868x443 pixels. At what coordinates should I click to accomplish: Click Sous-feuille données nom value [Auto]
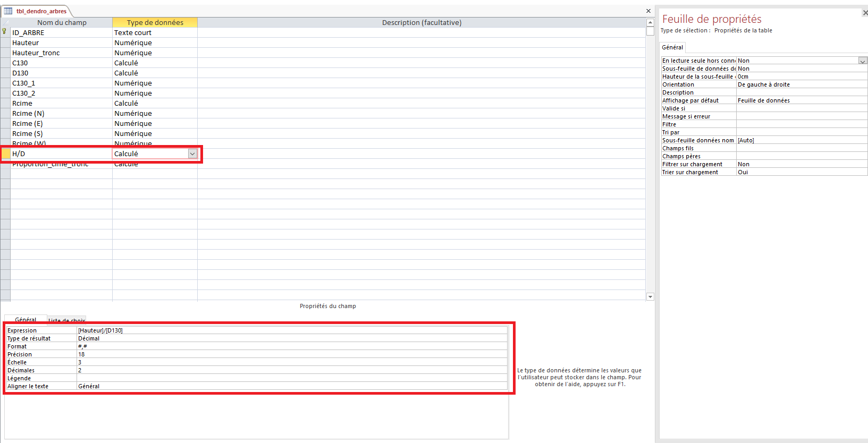pos(802,140)
